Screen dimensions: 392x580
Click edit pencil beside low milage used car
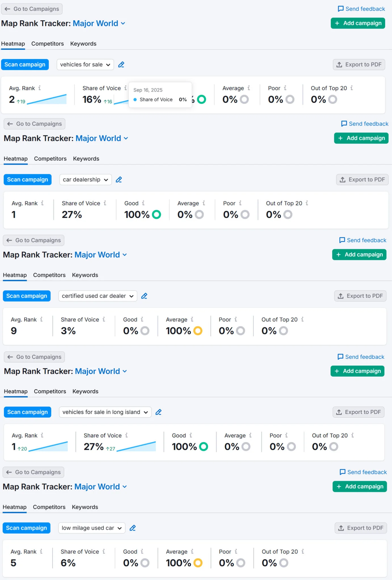(133, 528)
